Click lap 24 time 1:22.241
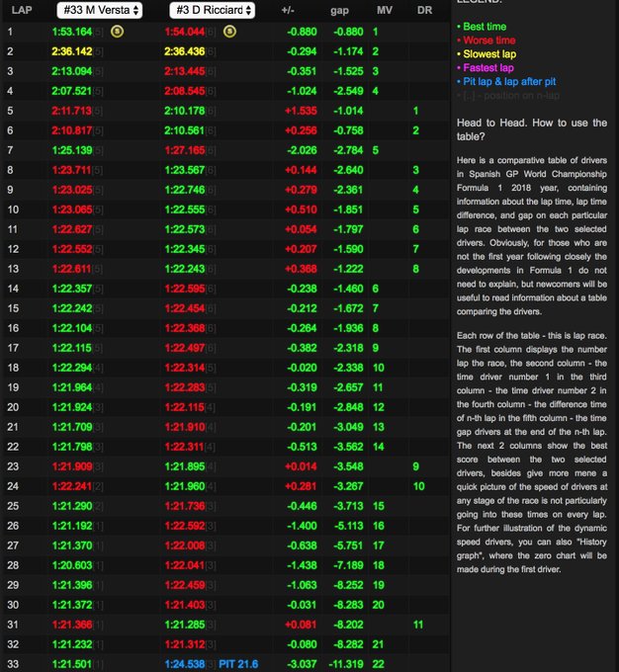Viewport: 619px width, 672px height. [x=71, y=486]
